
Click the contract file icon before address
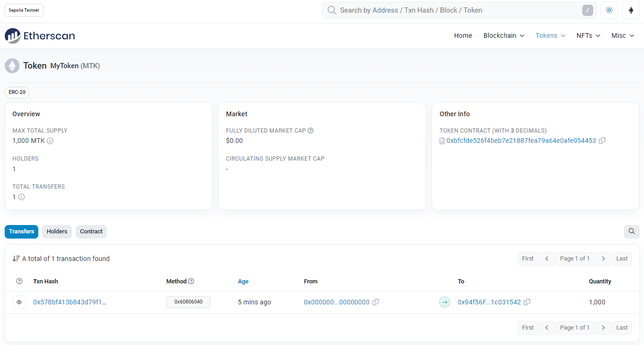[x=442, y=141]
